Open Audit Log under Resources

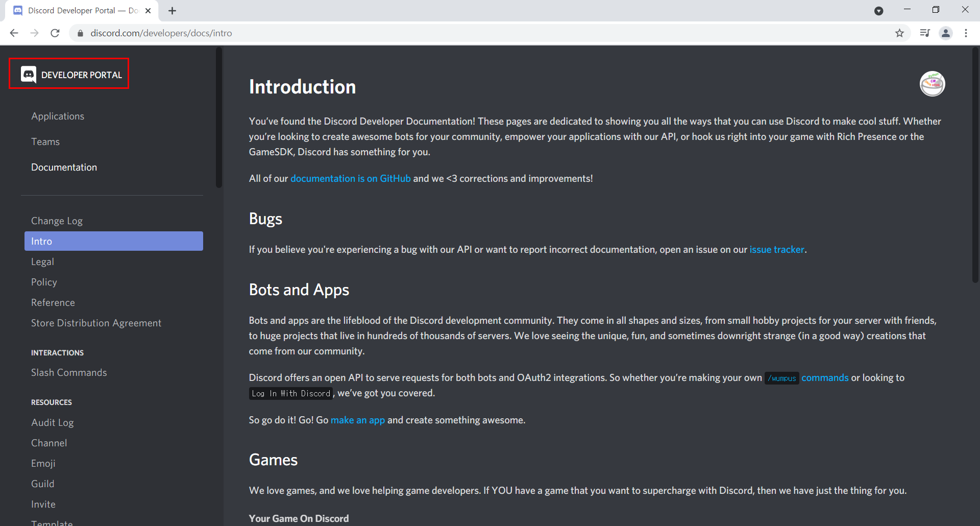click(x=53, y=423)
